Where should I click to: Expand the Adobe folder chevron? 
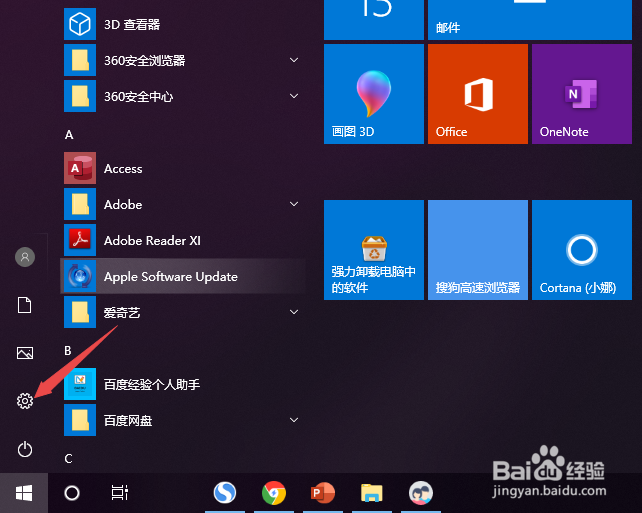(x=294, y=204)
